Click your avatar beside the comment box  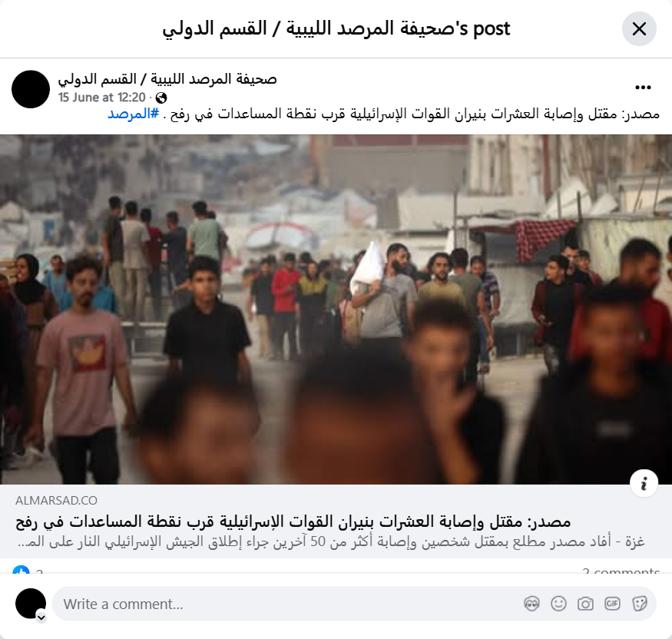[x=31, y=604]
